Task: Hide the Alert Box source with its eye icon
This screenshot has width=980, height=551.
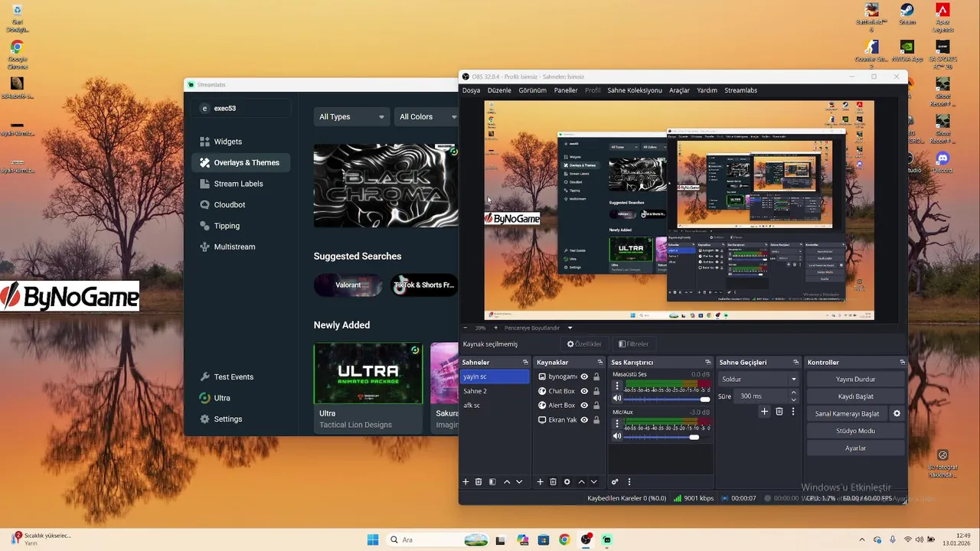Action: point(584,406)
